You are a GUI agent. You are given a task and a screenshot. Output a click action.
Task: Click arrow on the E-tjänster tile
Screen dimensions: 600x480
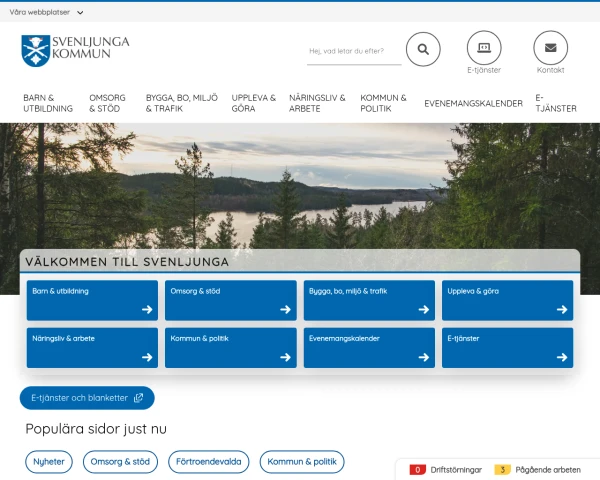[x=562, y=357]
